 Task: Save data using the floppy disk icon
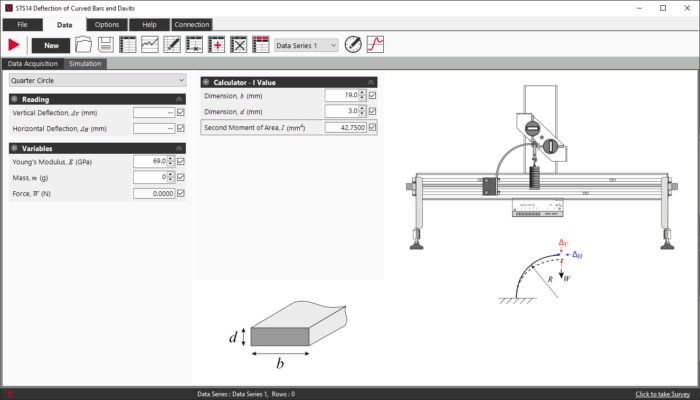105,45
